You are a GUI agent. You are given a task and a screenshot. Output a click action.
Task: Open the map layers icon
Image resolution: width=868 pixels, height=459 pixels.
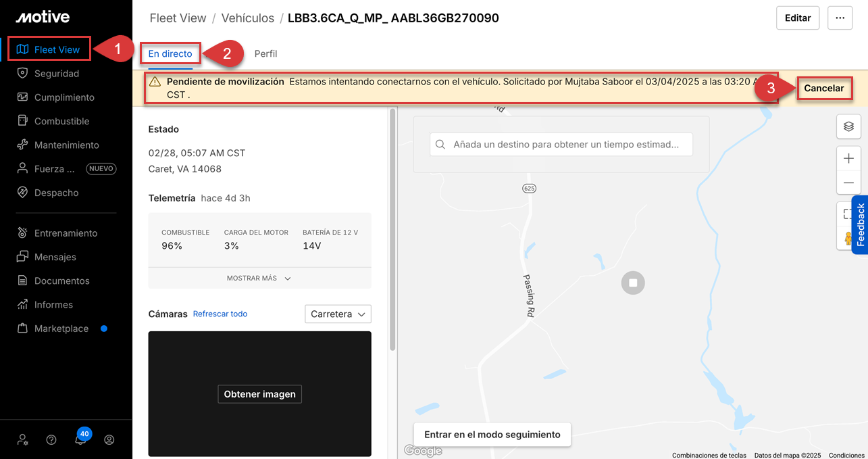coord(849,126)
